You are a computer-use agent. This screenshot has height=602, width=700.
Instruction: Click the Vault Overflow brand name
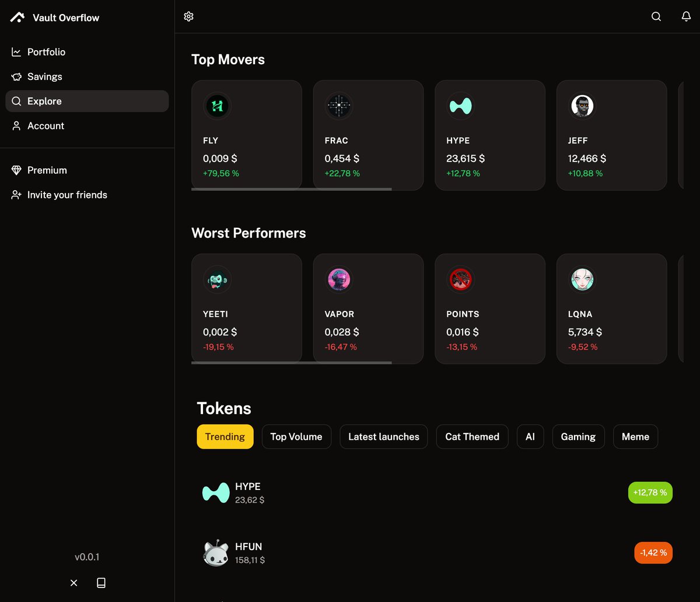point(66,17)
